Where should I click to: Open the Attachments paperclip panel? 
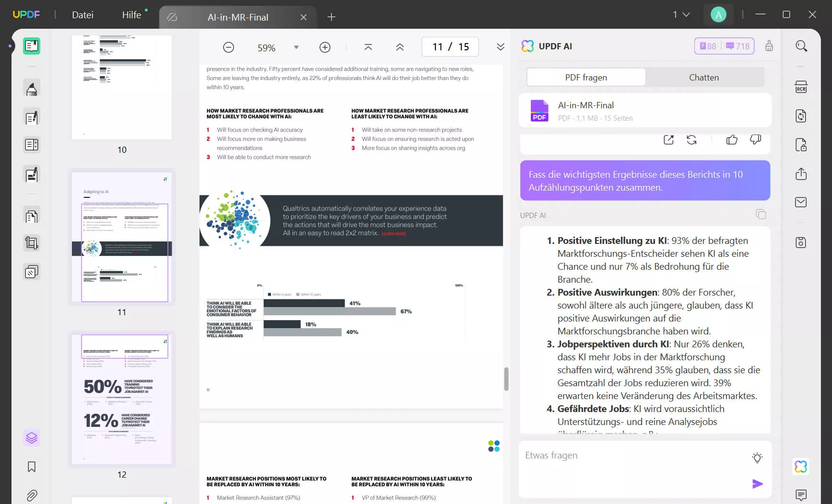[32, 495]
